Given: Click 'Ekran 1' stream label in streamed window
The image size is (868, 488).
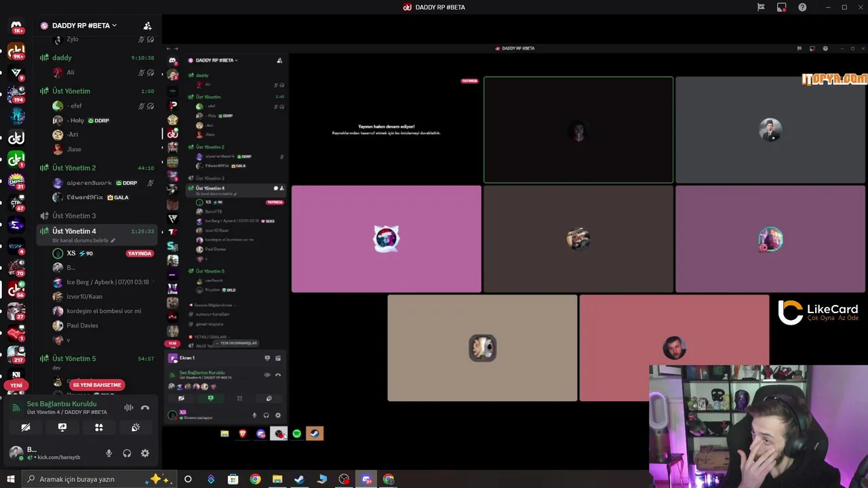Looking at the screenshot, I should click(x=187, y=358).
